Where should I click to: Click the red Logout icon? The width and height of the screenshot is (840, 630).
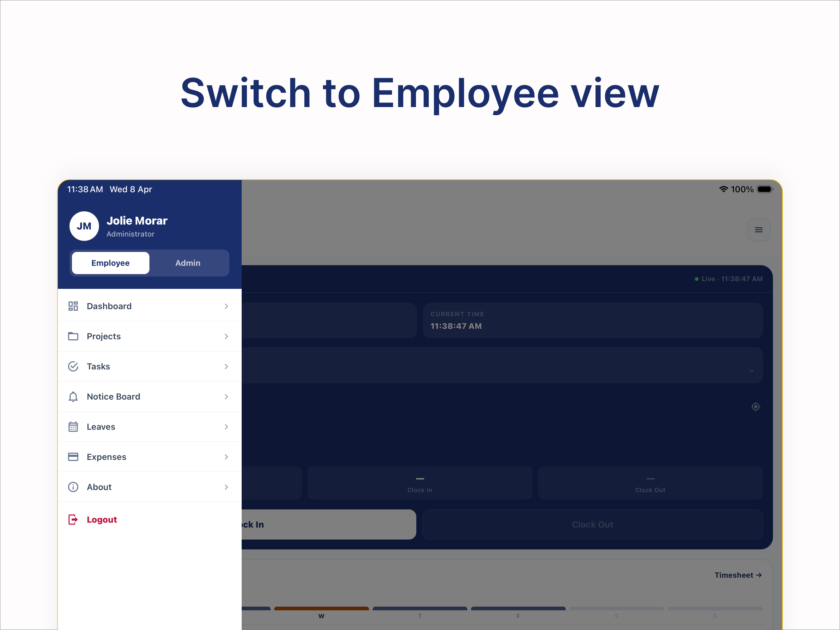coord(73,520)
